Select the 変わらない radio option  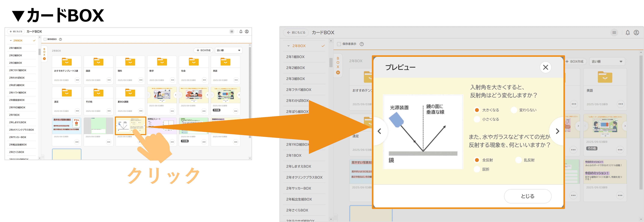pyautogui.click(x=514, y=110)
